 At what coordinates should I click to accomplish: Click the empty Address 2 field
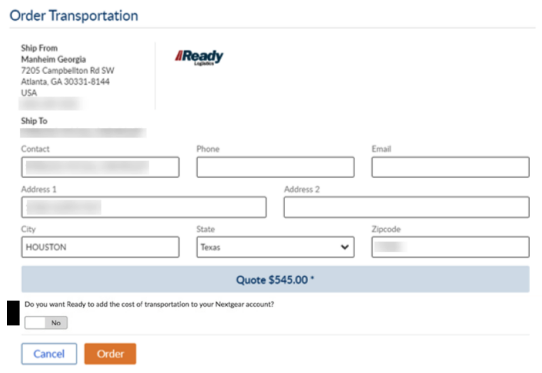pyautogui.click(x=406, y=207)
